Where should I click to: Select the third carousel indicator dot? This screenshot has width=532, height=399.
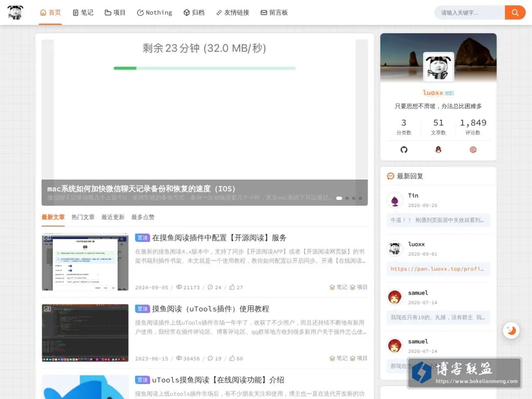354,198
